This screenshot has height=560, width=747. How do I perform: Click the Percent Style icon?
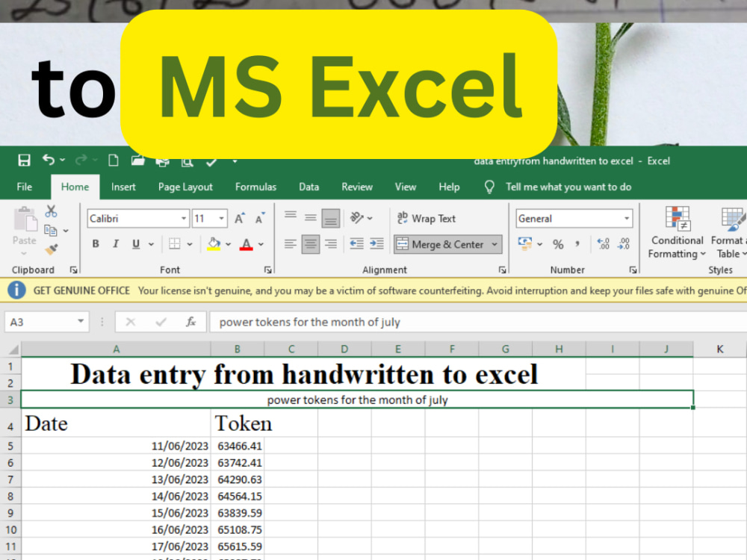tap(557, 243)
